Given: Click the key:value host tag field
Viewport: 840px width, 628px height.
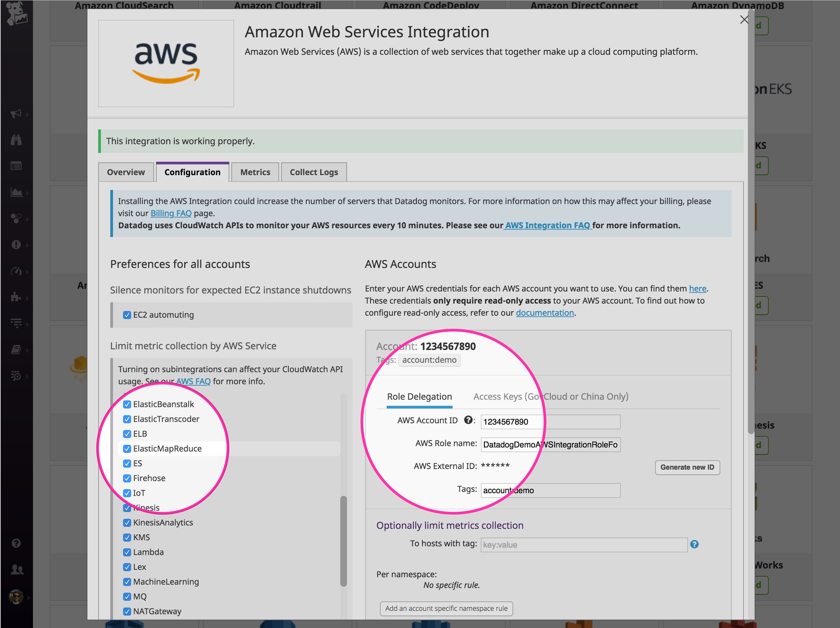Looking at the screenshot, I should (x=584, y=545).
